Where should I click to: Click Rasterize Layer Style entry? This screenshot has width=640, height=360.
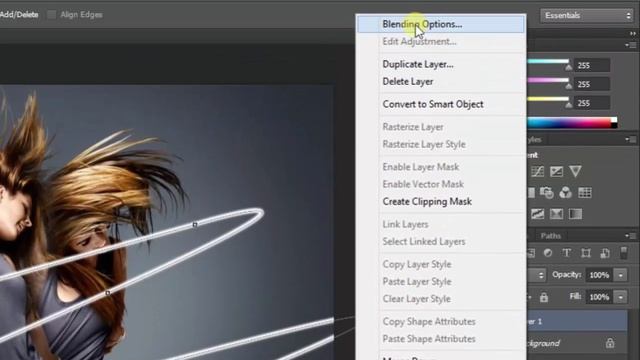coord(441,144)
